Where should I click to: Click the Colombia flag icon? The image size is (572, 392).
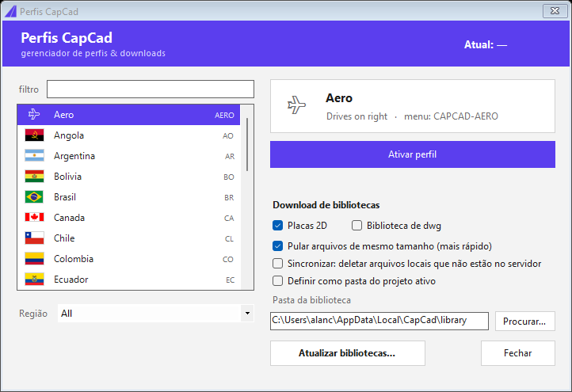tap(34, 258)
